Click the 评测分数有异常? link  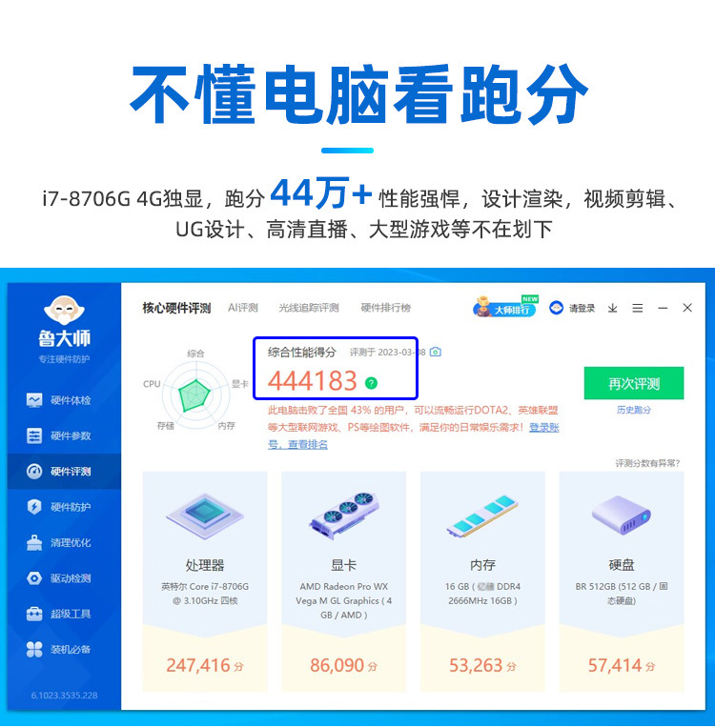[647, 463]
